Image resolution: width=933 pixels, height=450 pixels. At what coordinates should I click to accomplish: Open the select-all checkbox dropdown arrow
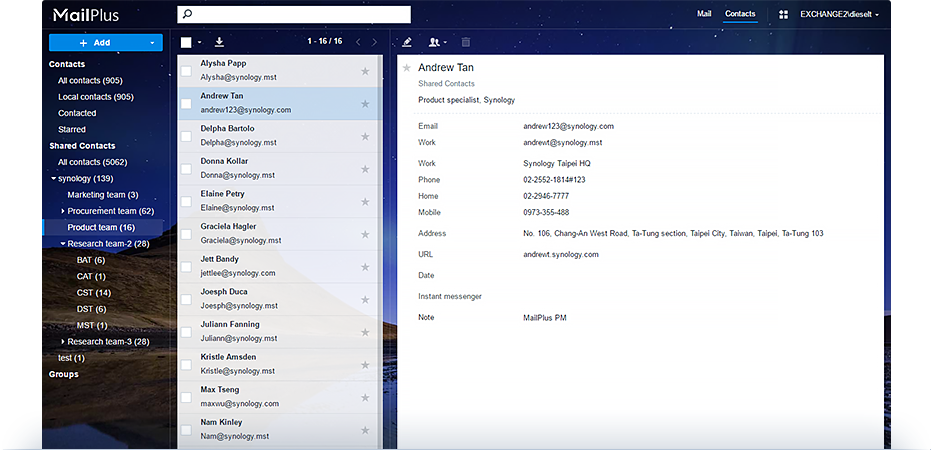click(x=199, y=42)
